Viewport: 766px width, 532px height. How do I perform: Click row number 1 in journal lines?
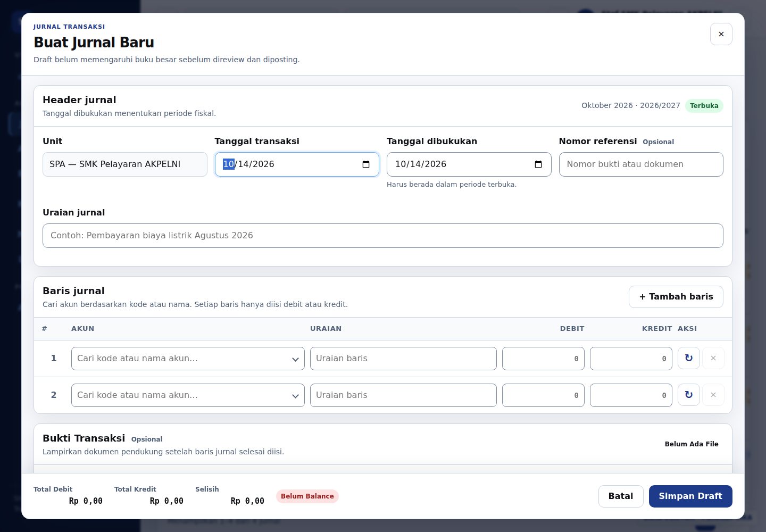click(53, 359)
